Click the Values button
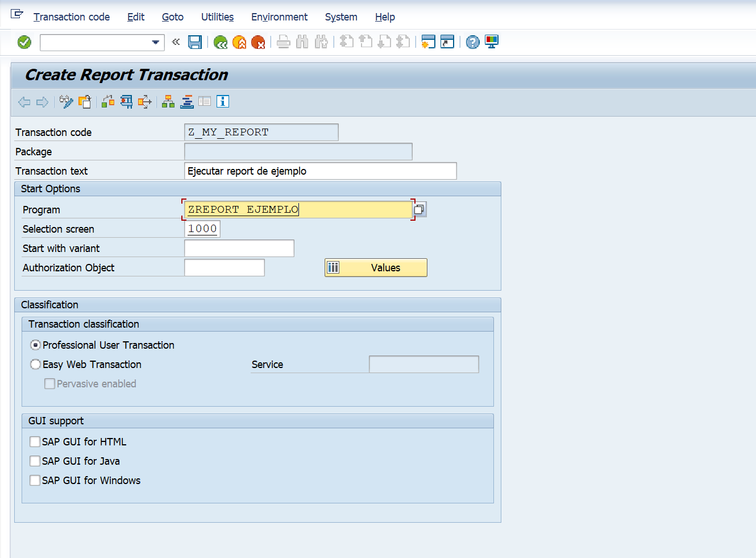Screen dimensions: 756x558 [x=376, y=268]
